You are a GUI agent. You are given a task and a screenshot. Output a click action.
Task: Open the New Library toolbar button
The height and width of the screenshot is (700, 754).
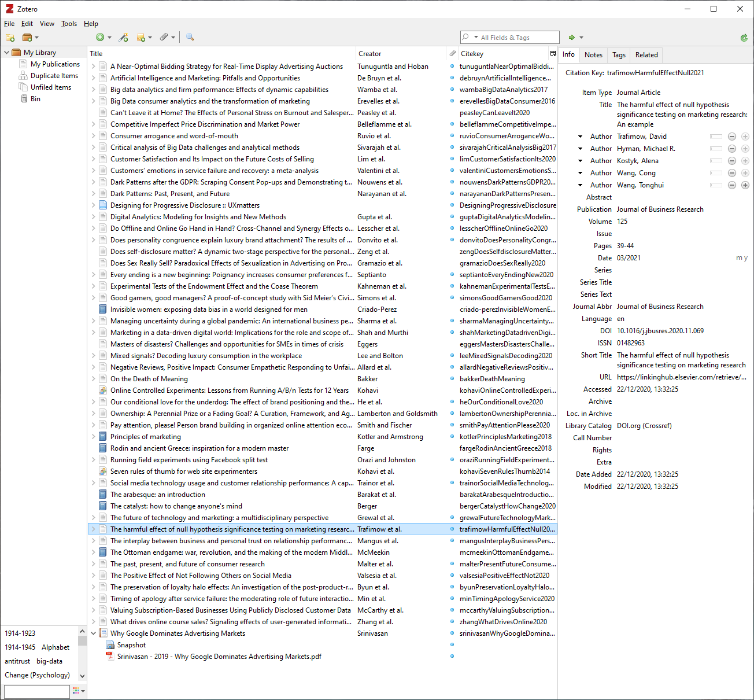pyautogui.click(x=30, y=38)
